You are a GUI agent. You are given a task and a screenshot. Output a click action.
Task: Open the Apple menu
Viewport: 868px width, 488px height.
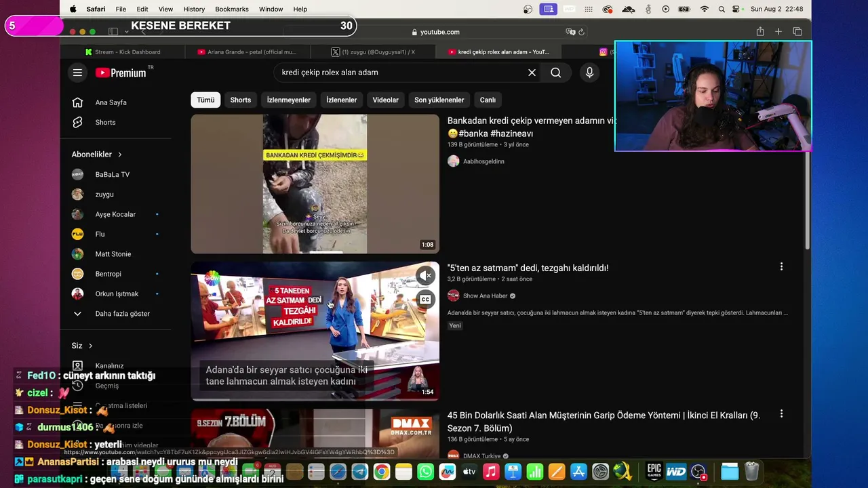[73, 9]
